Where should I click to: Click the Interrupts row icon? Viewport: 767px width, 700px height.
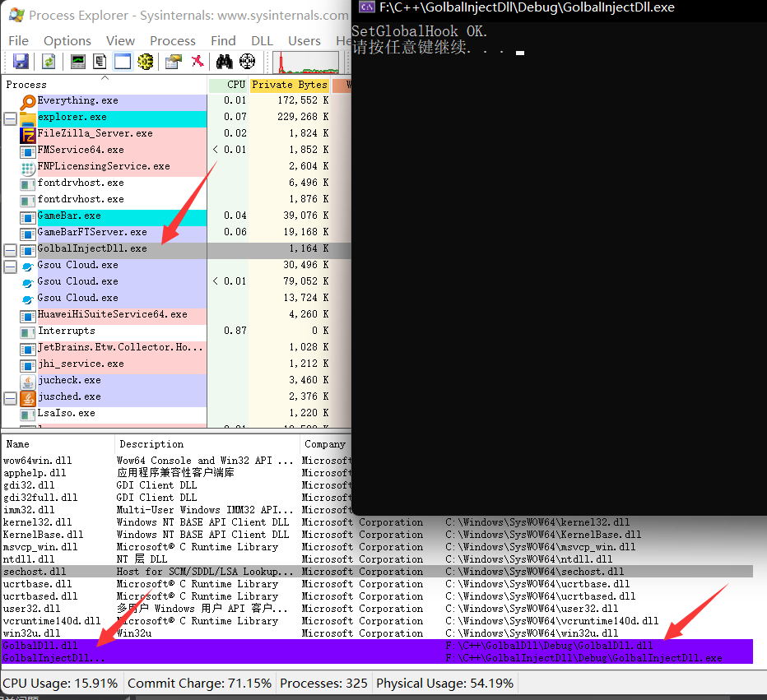point(28,332)
